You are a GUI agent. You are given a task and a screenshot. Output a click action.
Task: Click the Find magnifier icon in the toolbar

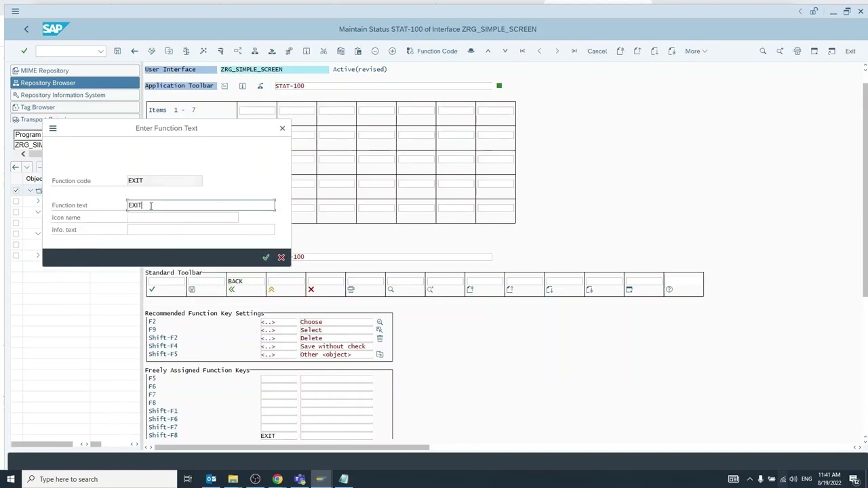coord(763,52)
